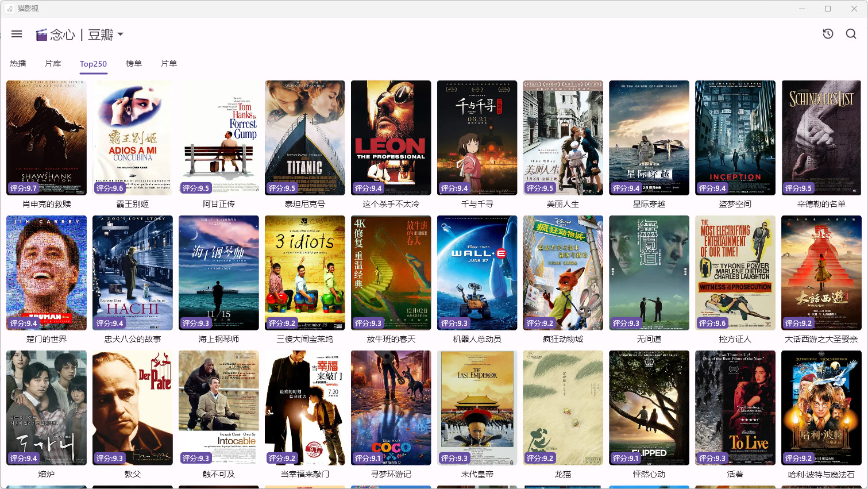
Task: Open the title 教父
Action: pyautogui.click(x=133, y=474)
